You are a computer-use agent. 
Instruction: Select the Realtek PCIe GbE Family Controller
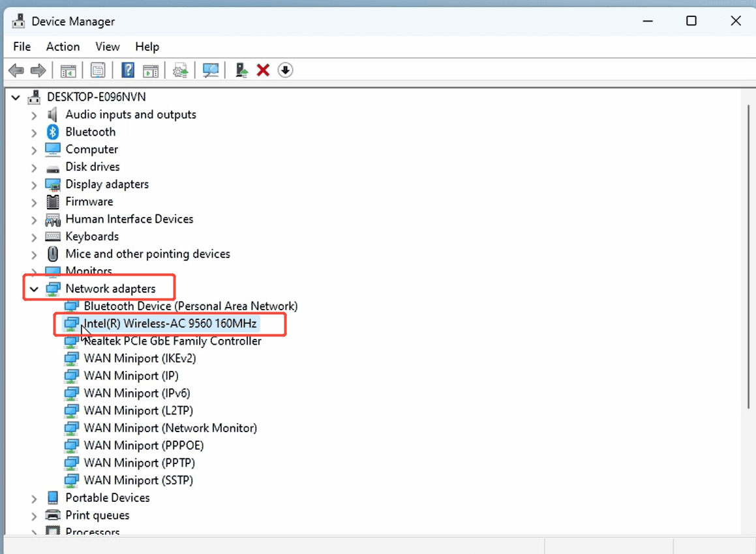172,341
